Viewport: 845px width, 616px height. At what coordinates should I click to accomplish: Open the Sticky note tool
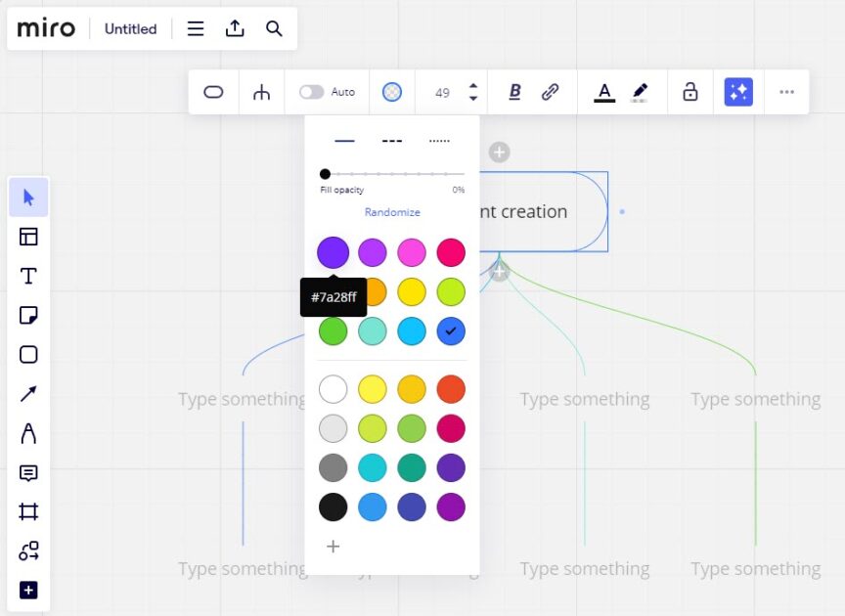pos(28,315)
